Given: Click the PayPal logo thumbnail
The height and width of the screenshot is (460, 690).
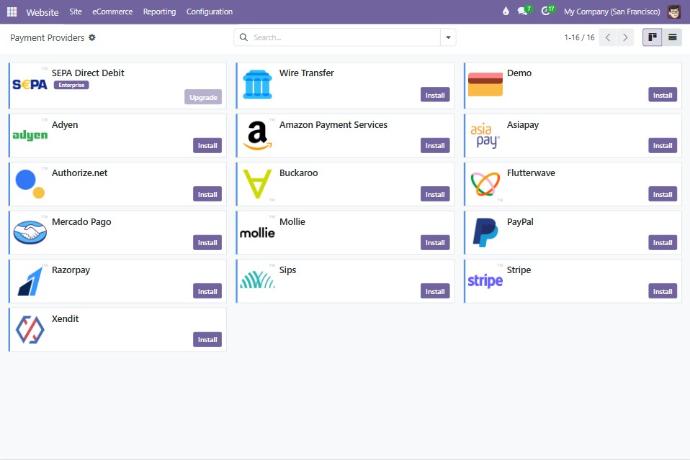Looking at the screenshot, I should click(485, 233).
